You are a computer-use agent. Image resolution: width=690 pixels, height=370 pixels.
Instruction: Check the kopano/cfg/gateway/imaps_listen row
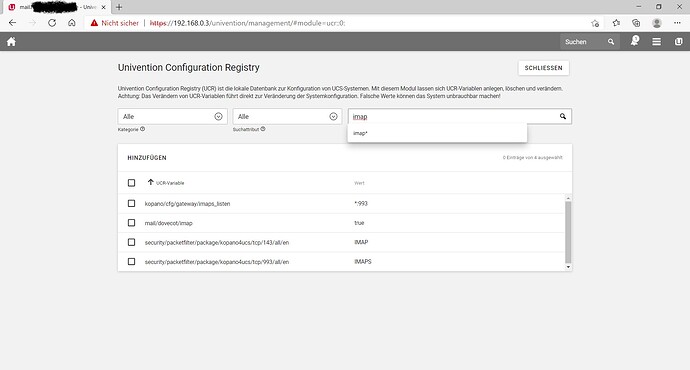pos(131,203)
